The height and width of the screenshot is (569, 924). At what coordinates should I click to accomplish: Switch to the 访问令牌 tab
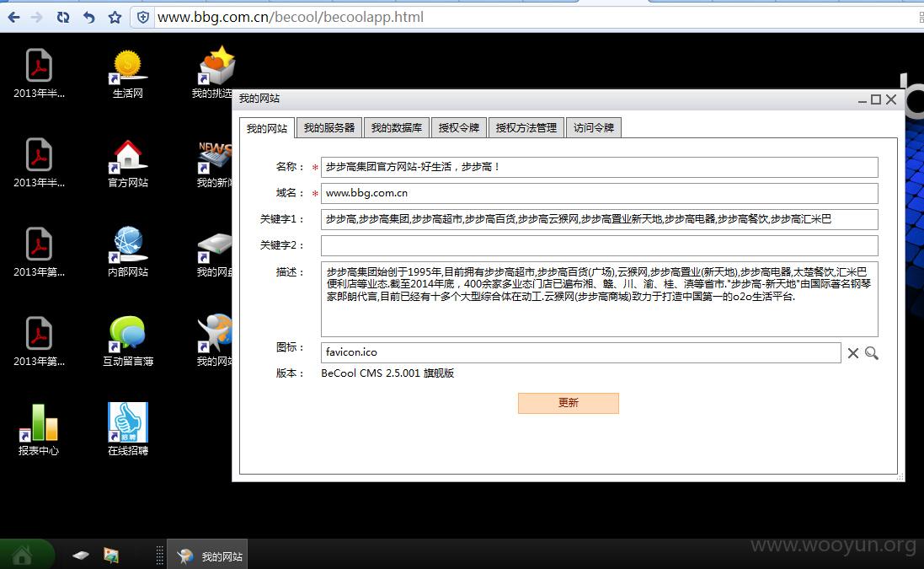pyautogui.click(x=594, y=127)
